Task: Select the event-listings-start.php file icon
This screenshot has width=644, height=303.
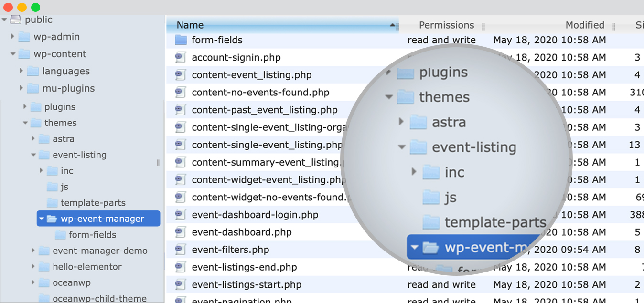Action: (180, 285)
